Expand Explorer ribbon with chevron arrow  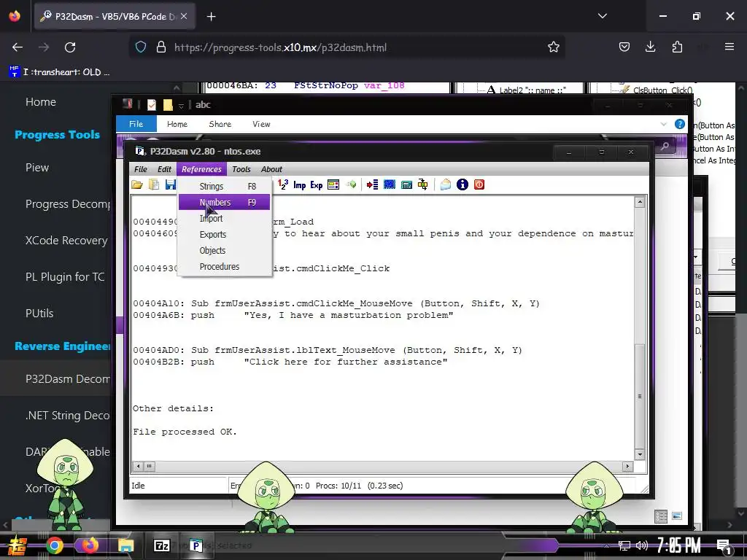pyautogui.click(x=664, y=124)
